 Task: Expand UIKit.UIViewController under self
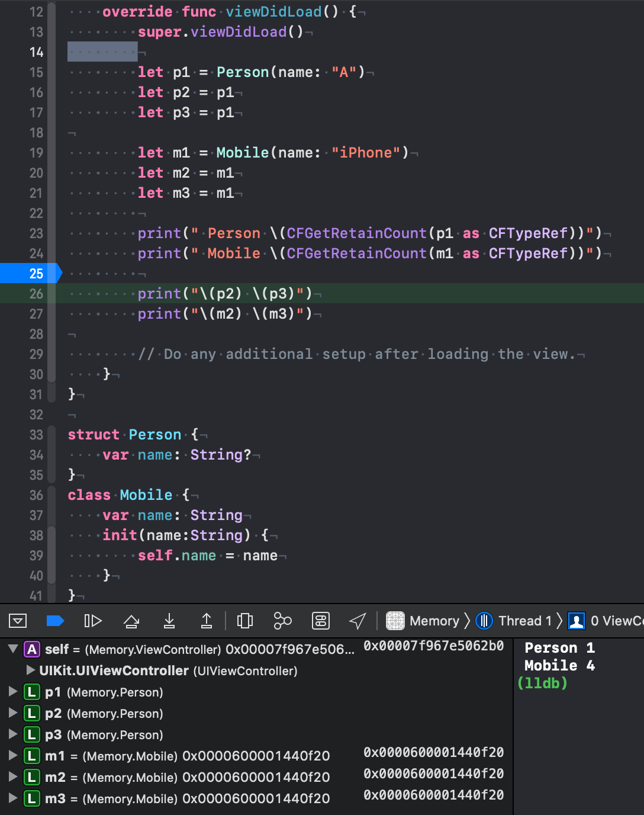coord(29,670)
